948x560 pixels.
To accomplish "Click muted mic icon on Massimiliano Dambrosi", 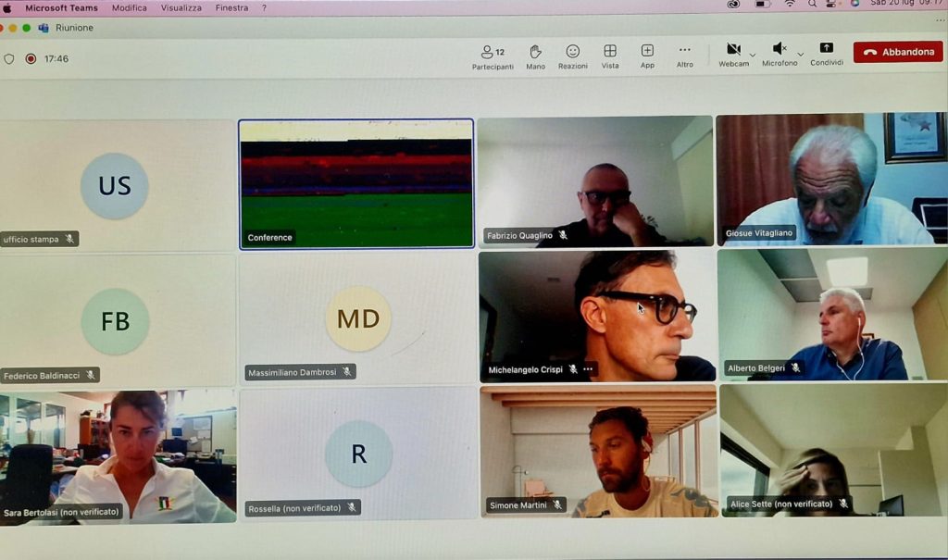I will [347, 371].
